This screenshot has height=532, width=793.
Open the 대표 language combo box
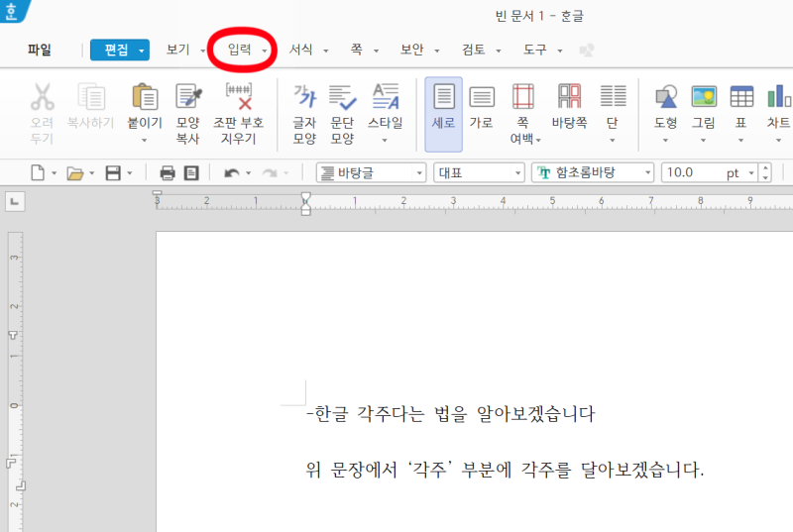[479, 172]
